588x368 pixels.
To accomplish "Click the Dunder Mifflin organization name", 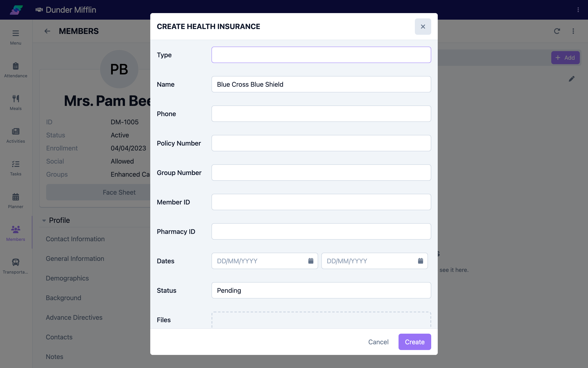I will tap(71, 10).
